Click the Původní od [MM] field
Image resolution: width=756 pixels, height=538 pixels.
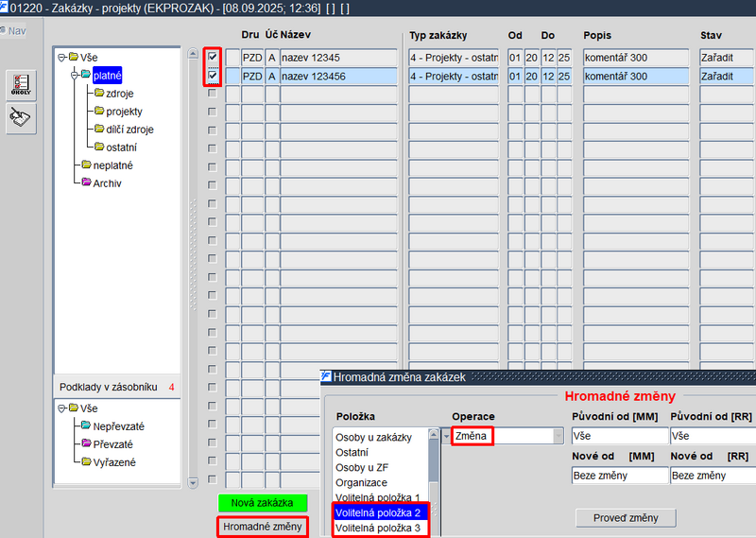click(620, 436)
